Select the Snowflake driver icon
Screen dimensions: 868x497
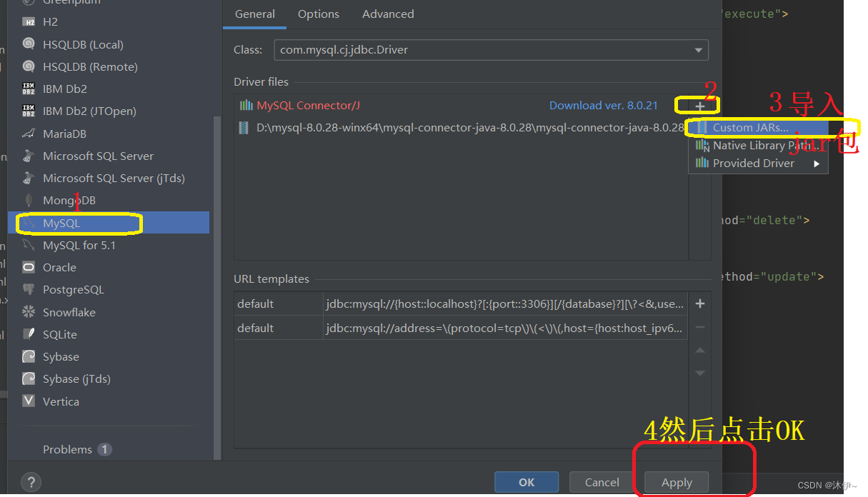coord(29,312)
